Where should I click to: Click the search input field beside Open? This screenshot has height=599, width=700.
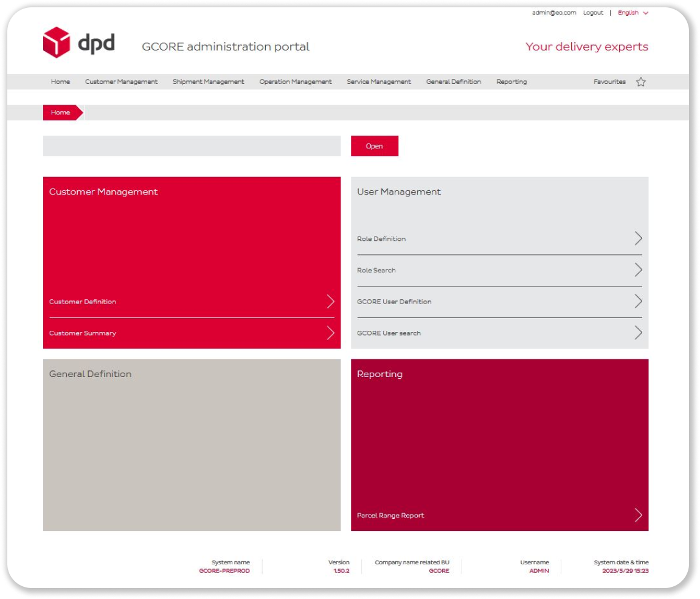click(193, 145)
